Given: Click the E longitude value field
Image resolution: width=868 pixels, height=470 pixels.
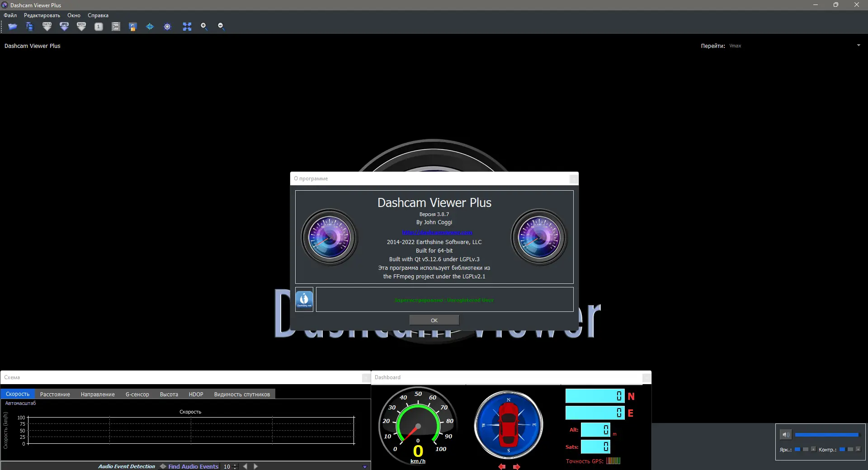Looking at the screenshot, I should (595, 413).
